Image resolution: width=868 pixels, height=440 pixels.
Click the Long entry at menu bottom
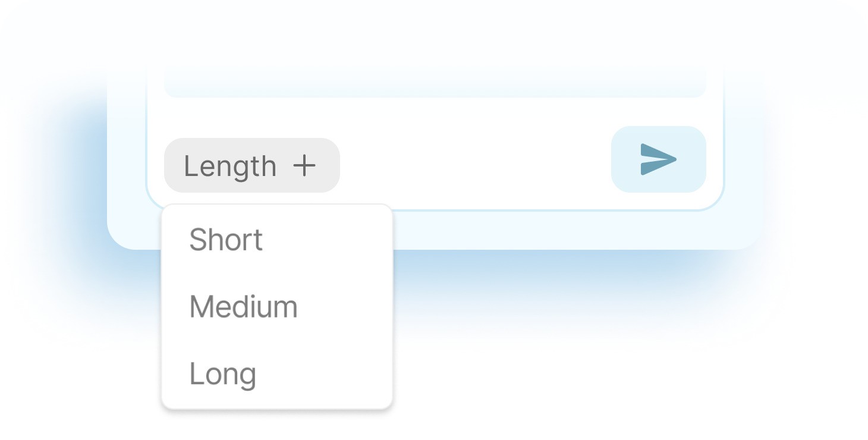tap(222, 374)
